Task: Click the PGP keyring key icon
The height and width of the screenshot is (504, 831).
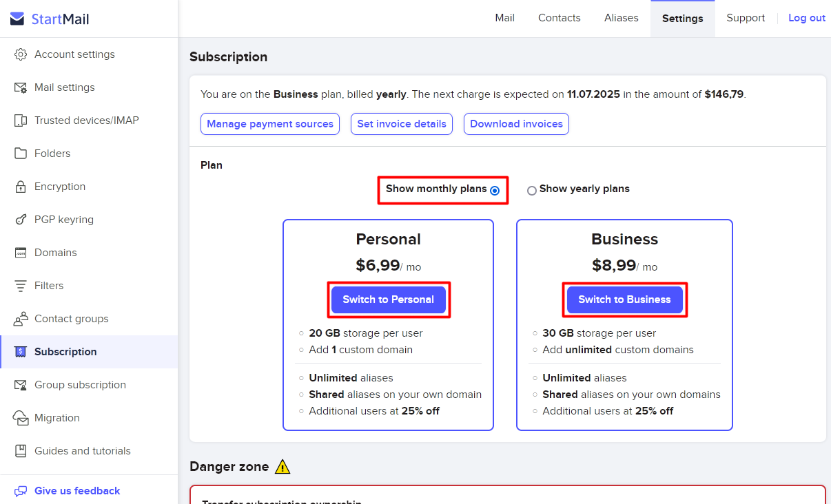Action: [x=21, y=220]
